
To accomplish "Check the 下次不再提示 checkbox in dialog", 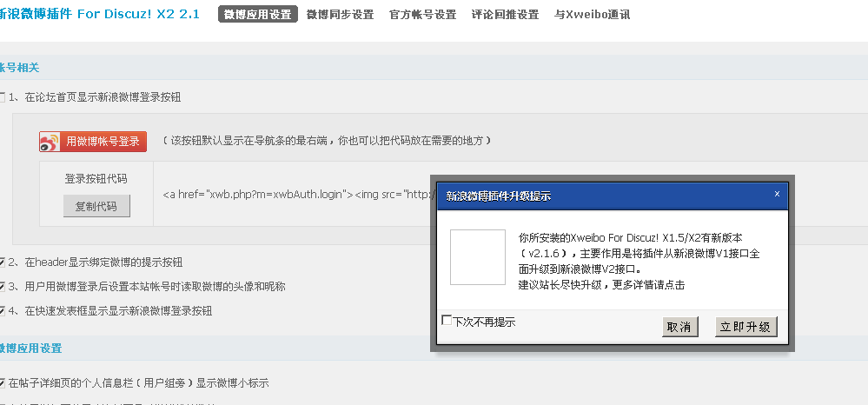I will click(447, 320).
